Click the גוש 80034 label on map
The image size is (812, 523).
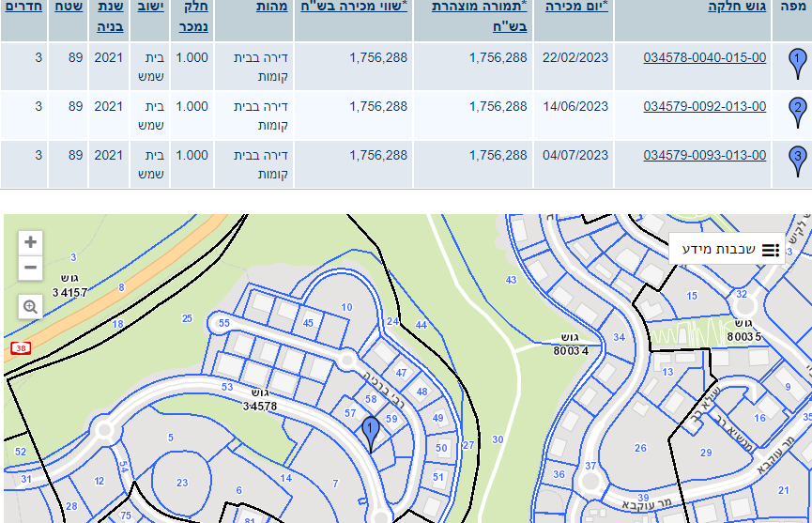(x=571, y=345)
